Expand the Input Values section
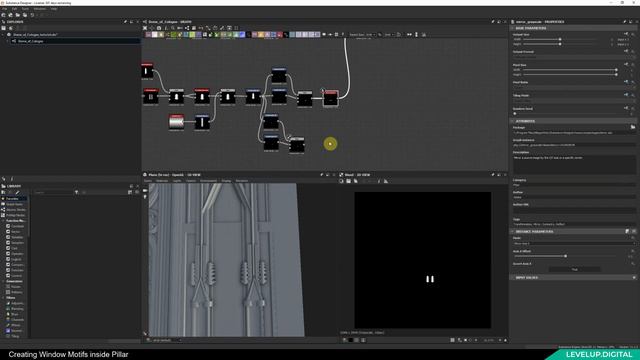 tap(513, 278)
